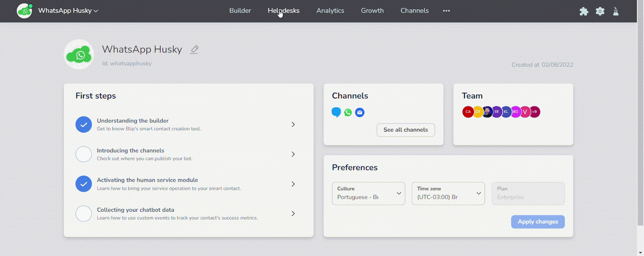Image resolution: width=644 pixels, height=256 pixels.
Task: Go to the Channels tab in top bar
Action: 415,11
